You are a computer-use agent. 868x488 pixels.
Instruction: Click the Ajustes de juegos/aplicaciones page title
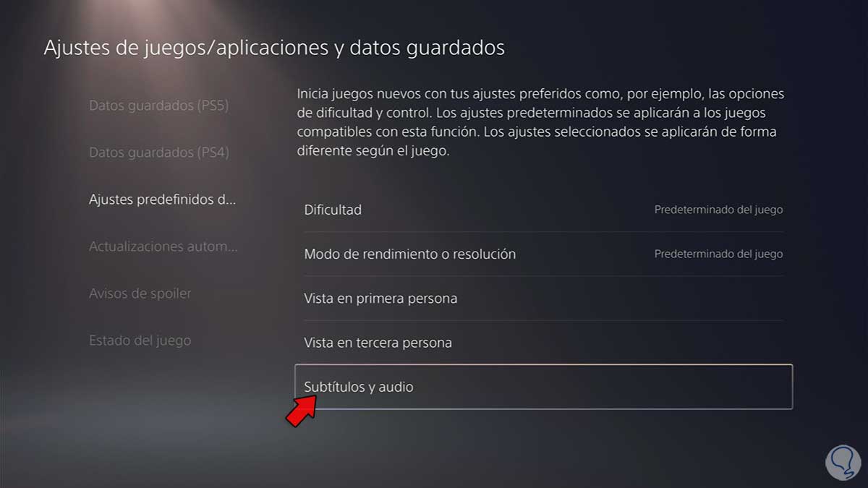(x=274, y=48)
